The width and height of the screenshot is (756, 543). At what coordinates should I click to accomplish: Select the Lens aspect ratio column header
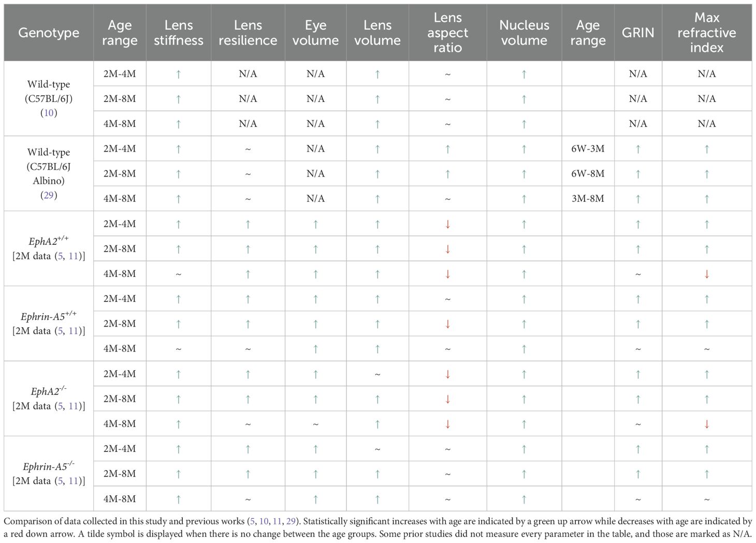point(447,33)
